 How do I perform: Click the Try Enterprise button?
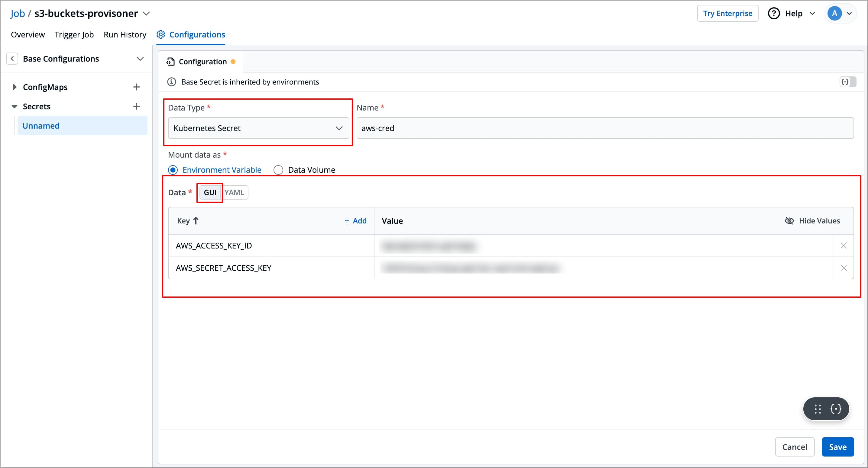[x=727, y=13]
